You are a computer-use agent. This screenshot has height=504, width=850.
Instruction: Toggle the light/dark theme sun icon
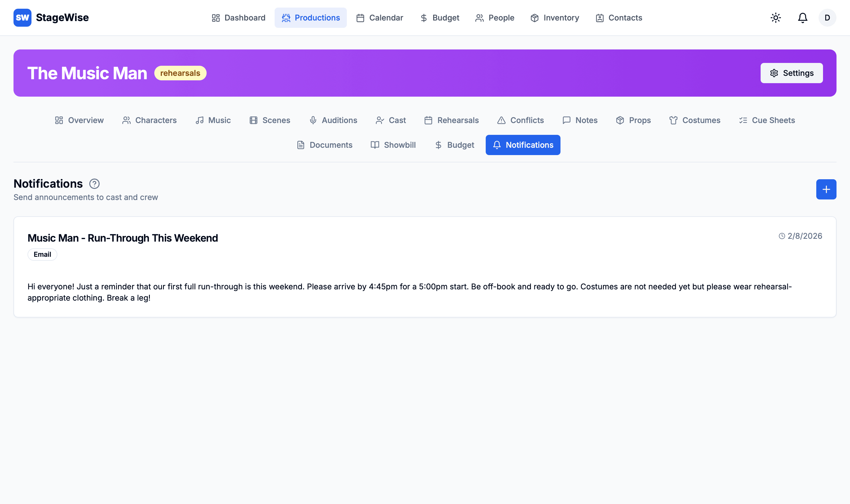tap(776, 18)
